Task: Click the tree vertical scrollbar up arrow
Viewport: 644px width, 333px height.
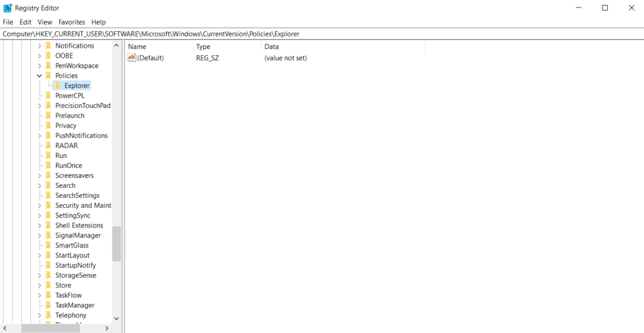Action: (116, 45)
